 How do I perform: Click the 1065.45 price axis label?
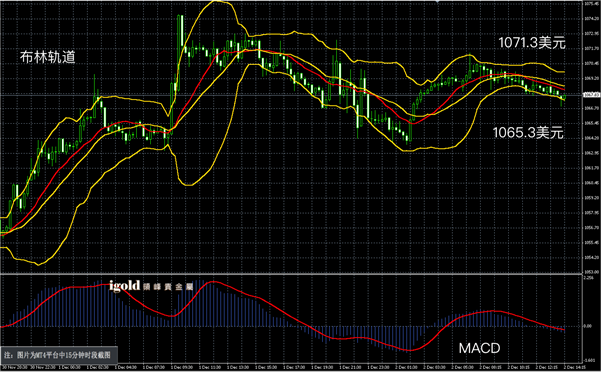(x=591, y=123)
